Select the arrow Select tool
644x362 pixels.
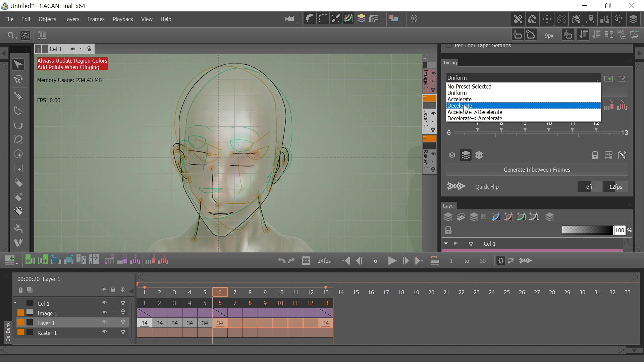point(18,64)
